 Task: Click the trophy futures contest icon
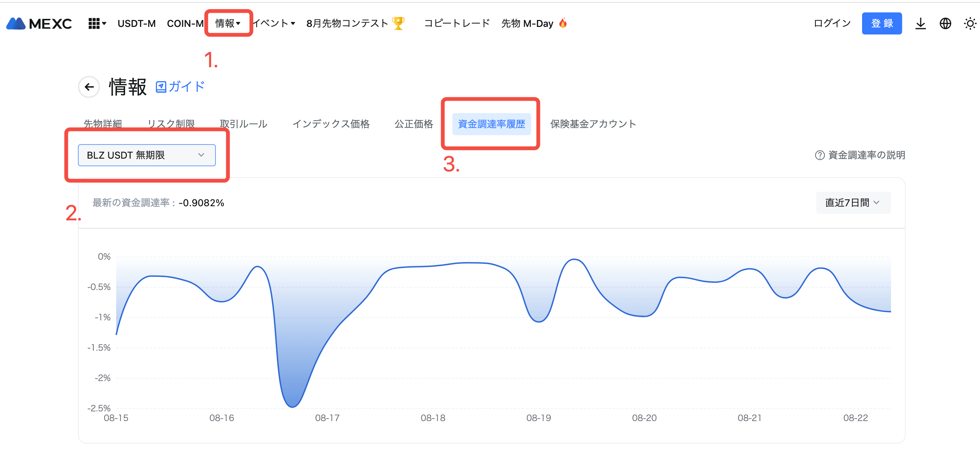pyautogui.click(x=398, y=23)
